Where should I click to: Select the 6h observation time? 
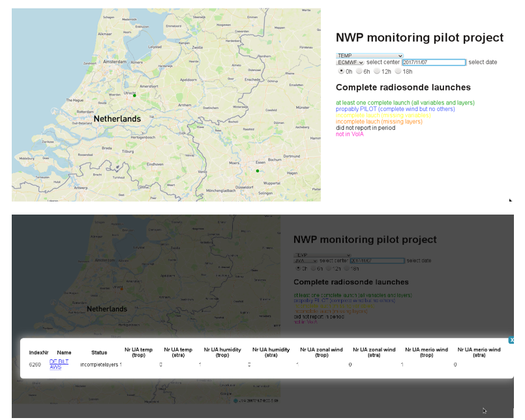click(359, 71)
